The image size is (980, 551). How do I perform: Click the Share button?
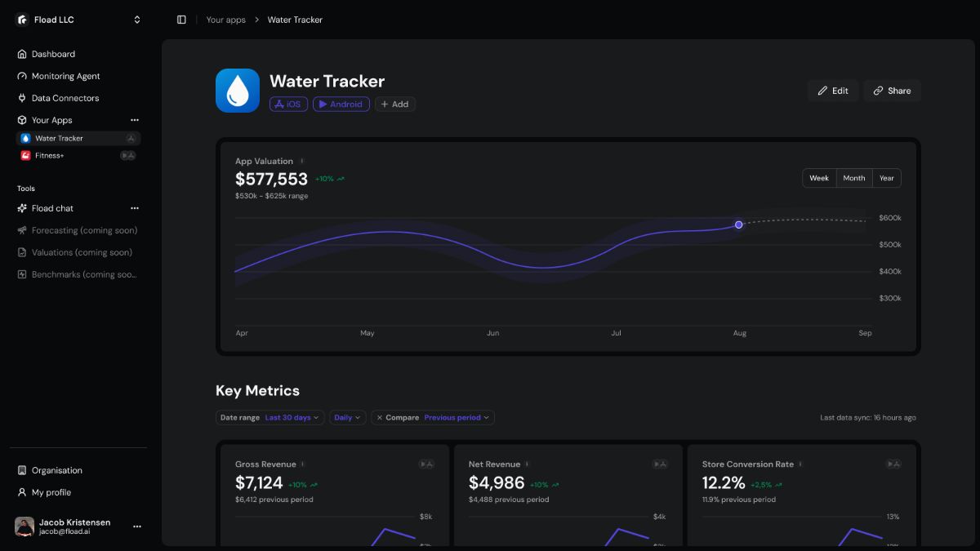892,91
